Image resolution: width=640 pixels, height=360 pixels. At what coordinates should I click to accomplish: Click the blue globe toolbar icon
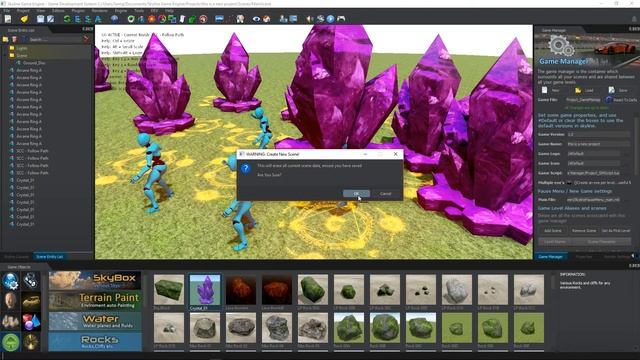click(x=114, y=19)
